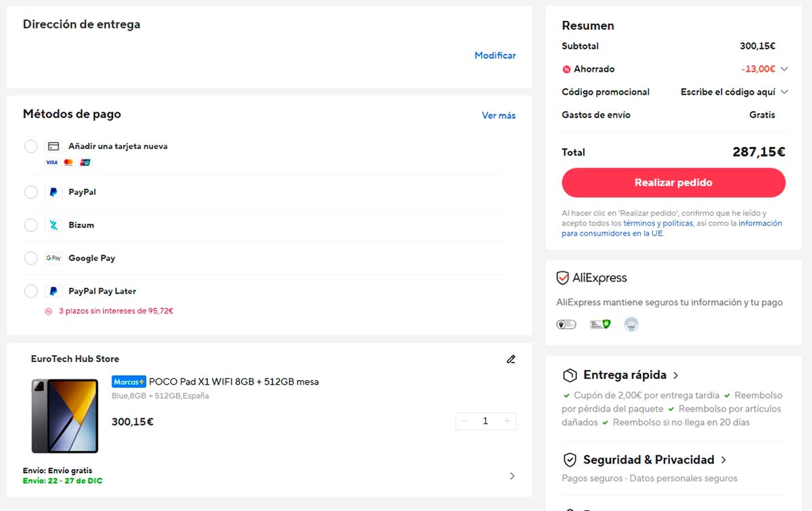
Task: Click the pencil edit icon for the order
Action: click(x=511, y=359)
